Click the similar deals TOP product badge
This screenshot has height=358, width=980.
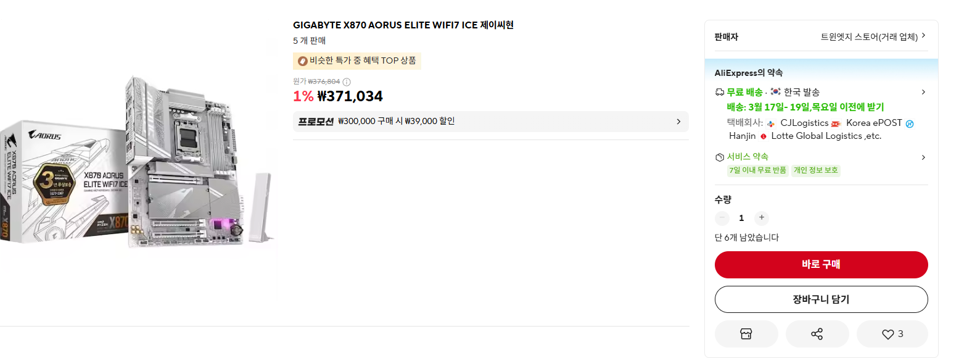(357, 60)
